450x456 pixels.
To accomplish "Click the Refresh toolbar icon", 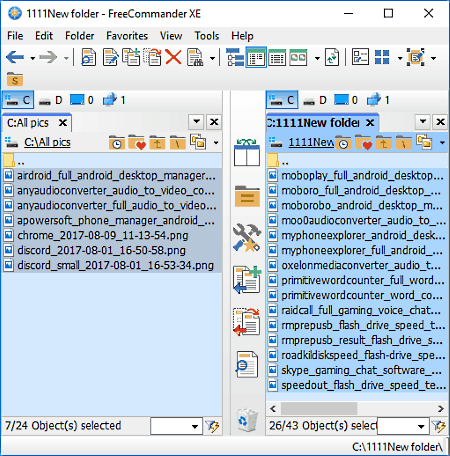I will pos(332,57).
